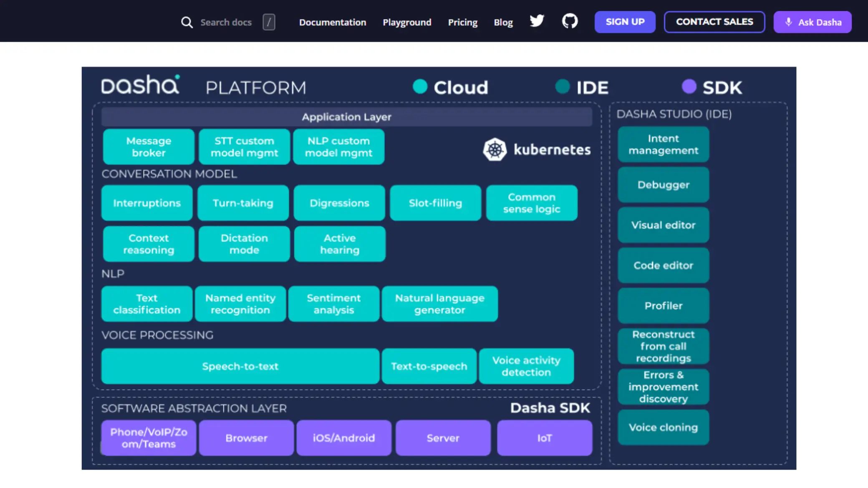
Task: Click the Dasha platform logo
Action: pyautogui.click(x=140, y=85)
